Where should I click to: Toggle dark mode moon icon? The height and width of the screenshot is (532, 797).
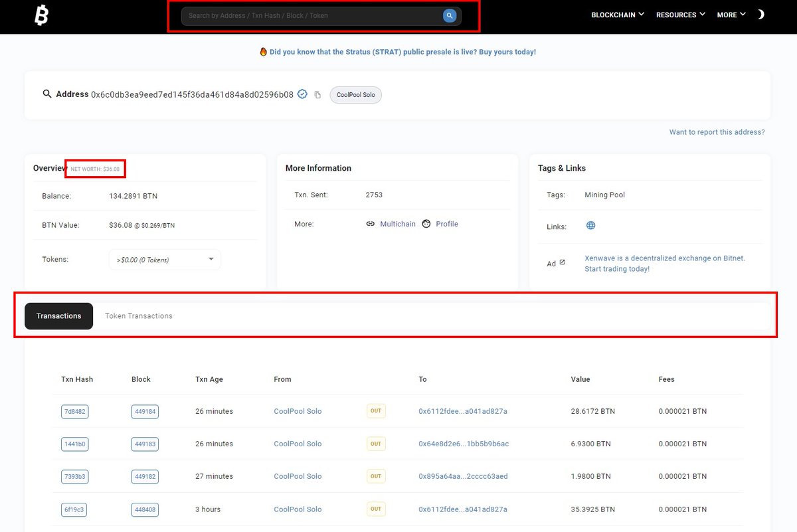760,14
